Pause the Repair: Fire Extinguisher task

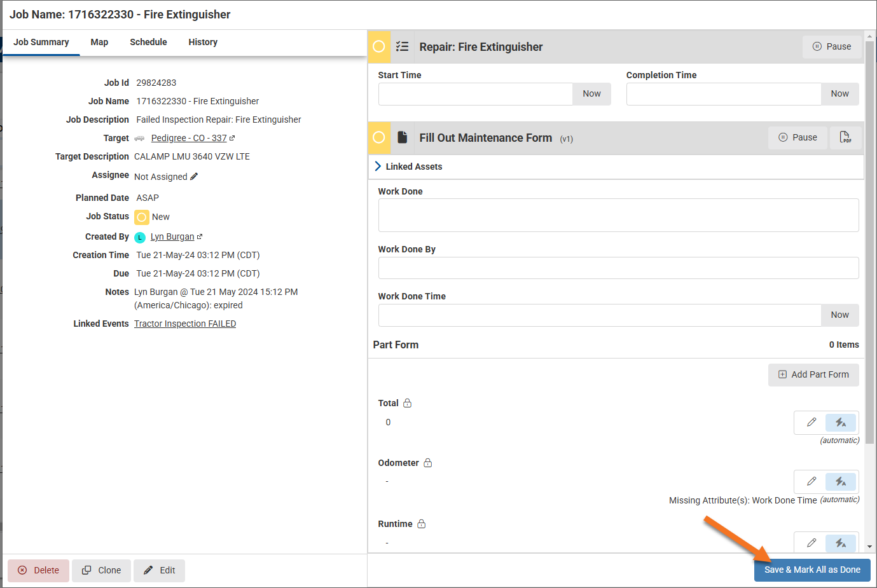click(x=832, y=46)
